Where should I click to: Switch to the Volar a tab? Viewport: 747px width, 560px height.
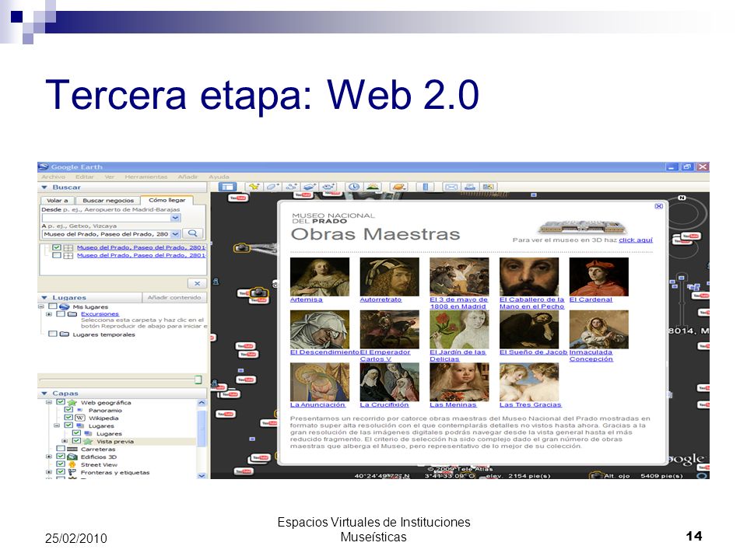click(x=58, y=201)
